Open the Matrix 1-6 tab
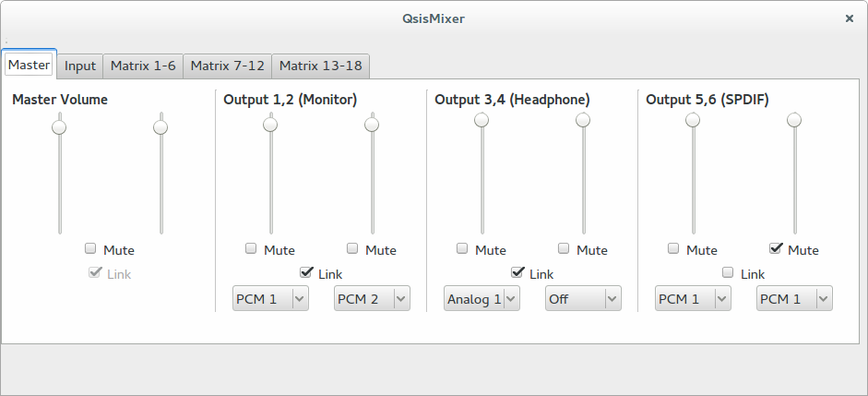Image resolution: width=868 pixels, height=396 pixels. pos(143,66)
